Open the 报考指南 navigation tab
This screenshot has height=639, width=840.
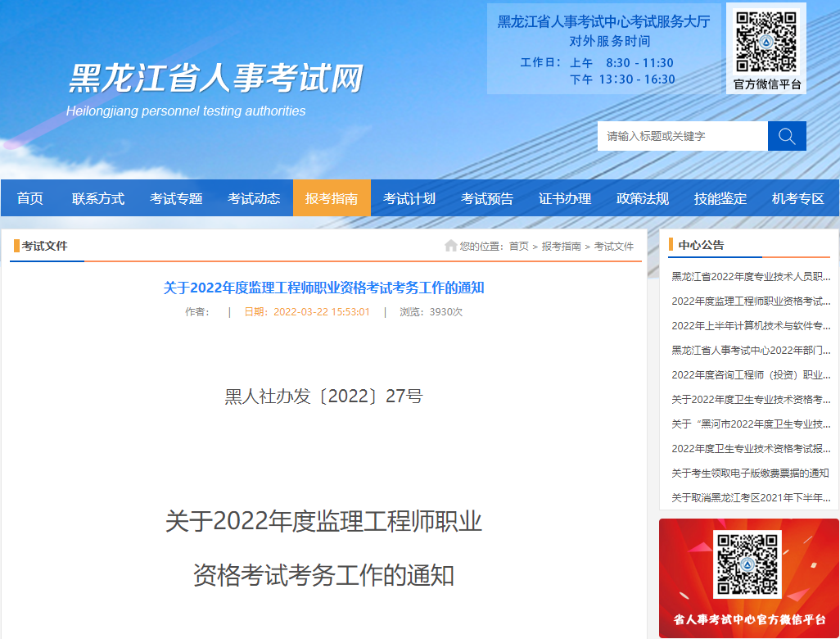click(x=332, y=198)
